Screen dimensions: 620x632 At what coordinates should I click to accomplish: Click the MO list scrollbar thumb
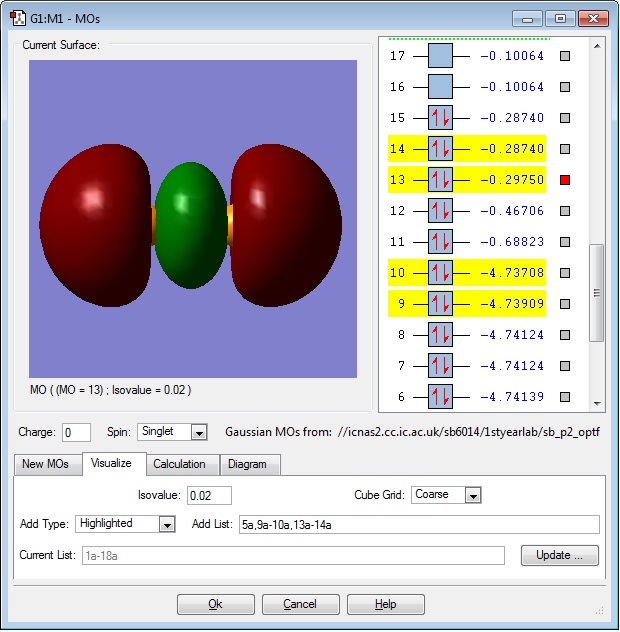(597, 293)
